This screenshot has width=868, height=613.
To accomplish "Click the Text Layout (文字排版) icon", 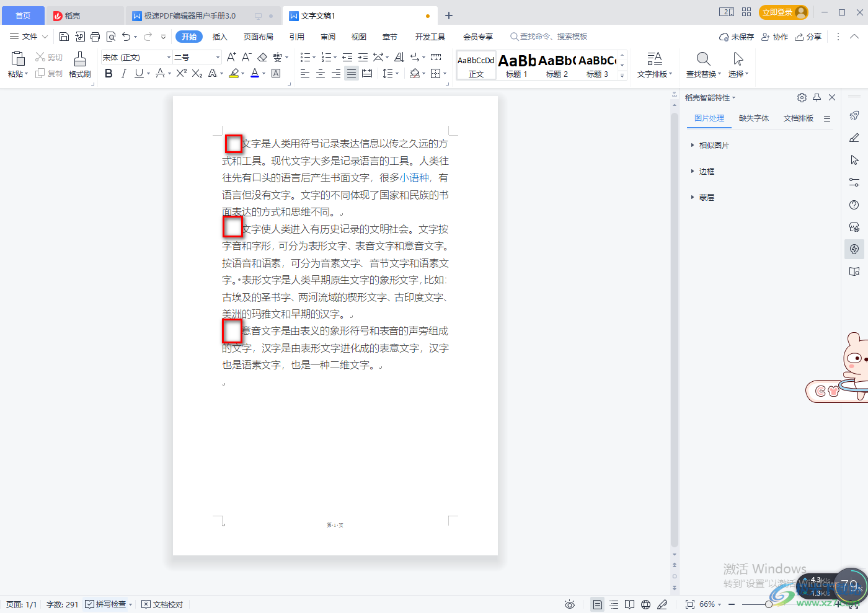I will point(655,58).
